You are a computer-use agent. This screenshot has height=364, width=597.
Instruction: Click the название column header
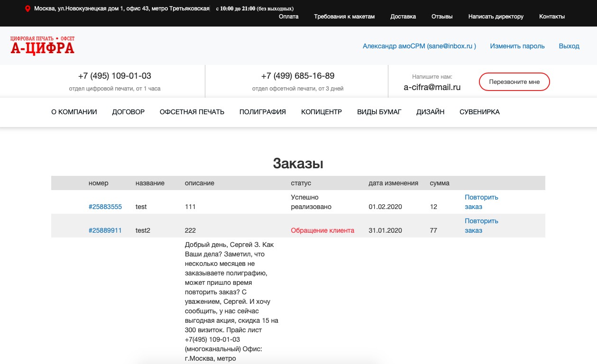pos(150,183)
